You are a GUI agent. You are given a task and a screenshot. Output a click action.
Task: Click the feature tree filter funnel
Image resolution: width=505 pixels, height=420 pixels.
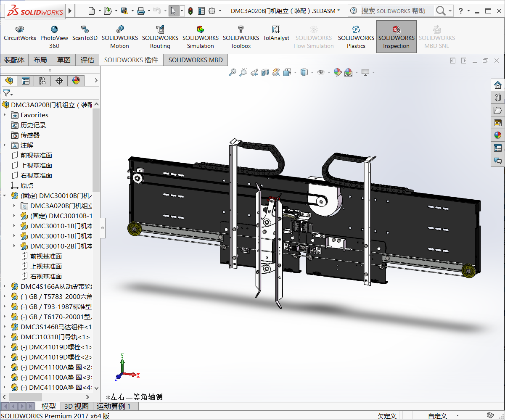[x=7, y=93]
